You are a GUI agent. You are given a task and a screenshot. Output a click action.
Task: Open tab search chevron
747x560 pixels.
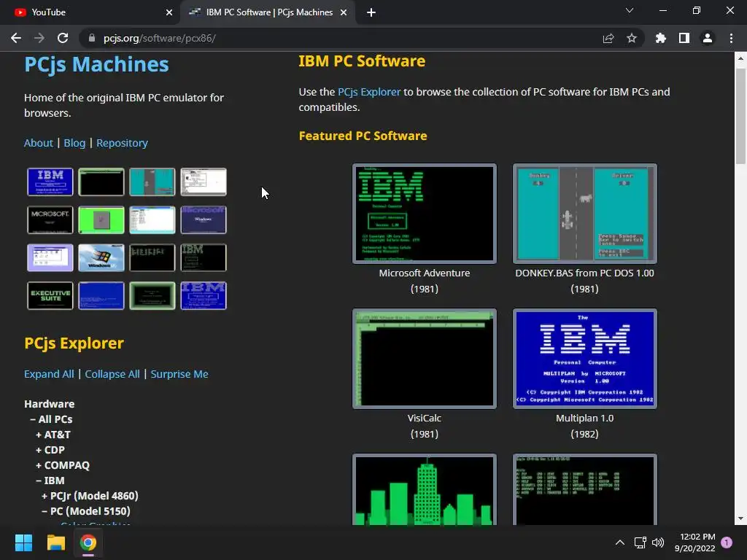click(x=630, y=10)
